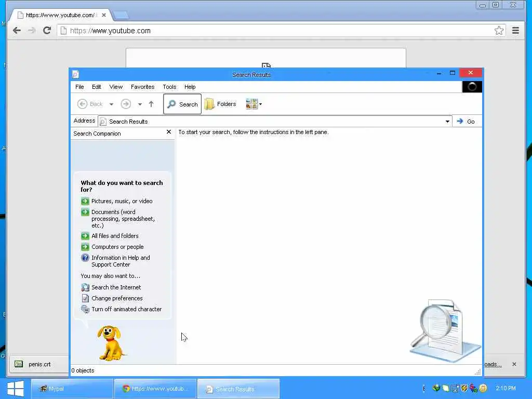The width and height of the screenshot is (532, 399).
Task: Expand the Back history dropdown arrow
Action: point(111,104)
